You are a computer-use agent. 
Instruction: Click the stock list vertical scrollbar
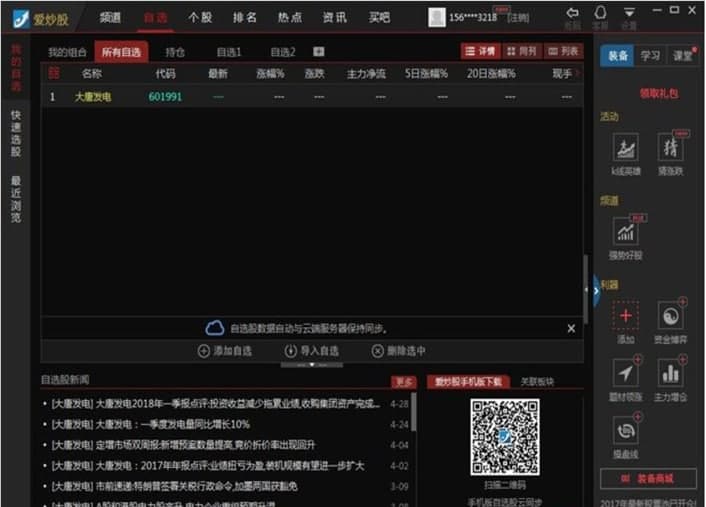tap(586, 289)
